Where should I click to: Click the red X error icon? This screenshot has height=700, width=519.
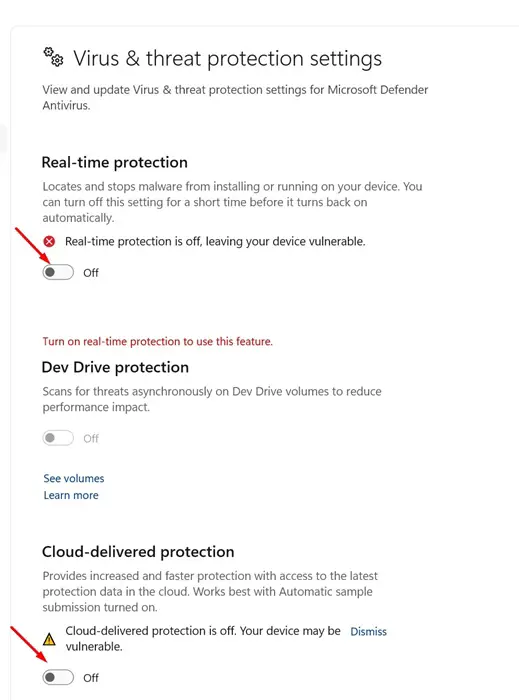(x=49, y=242)
